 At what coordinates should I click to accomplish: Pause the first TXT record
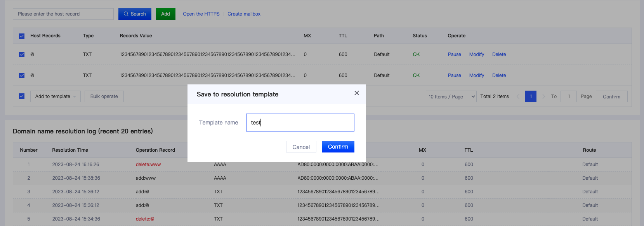[455, 54]
